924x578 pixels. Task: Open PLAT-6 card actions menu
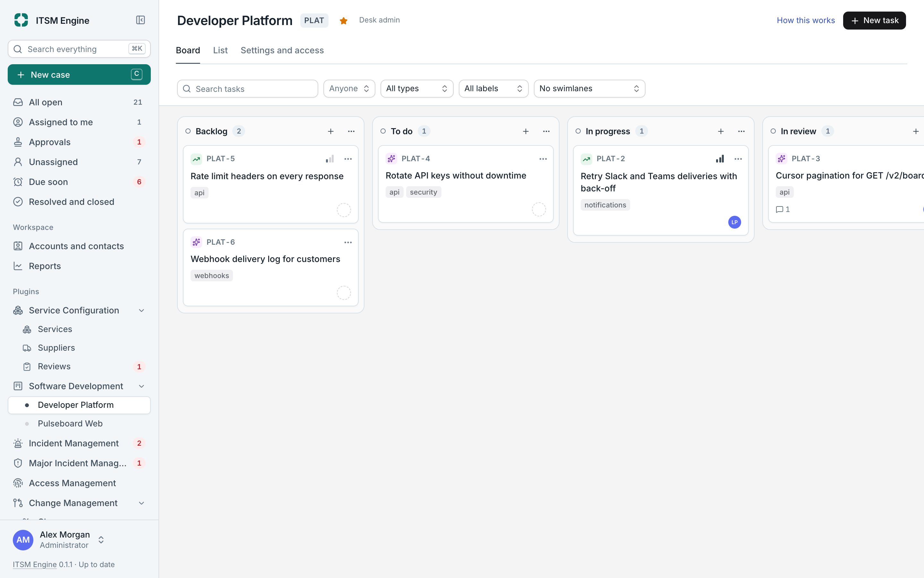coord(348,242)
